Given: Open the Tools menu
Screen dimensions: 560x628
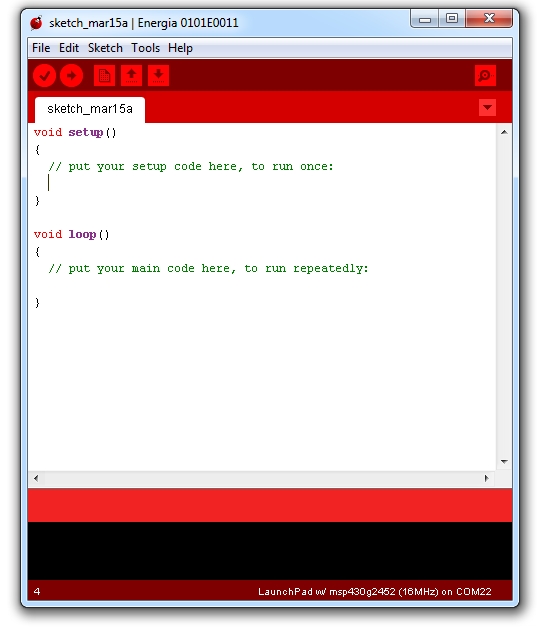Looking at the screenshot, I should pos(145,48).
